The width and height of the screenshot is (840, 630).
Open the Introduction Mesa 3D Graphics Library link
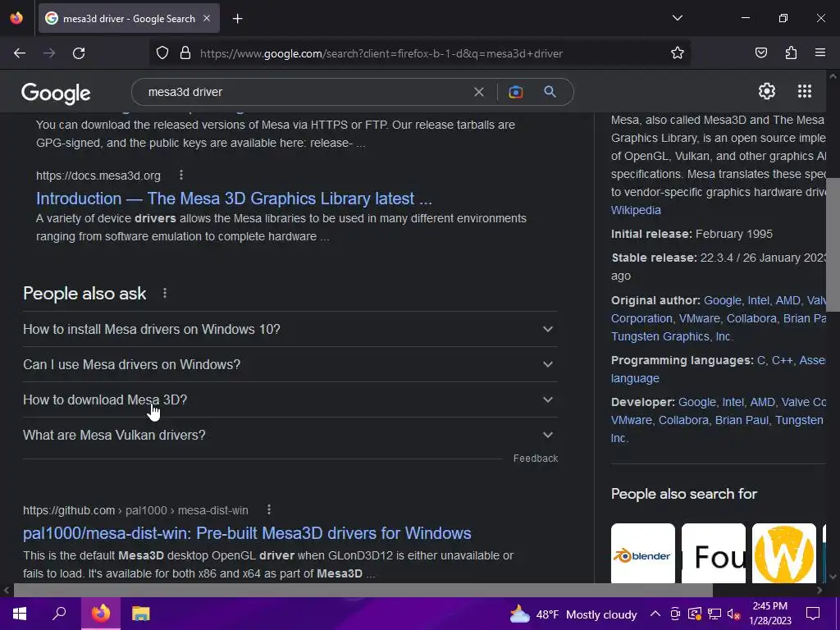tap(234, 199)
